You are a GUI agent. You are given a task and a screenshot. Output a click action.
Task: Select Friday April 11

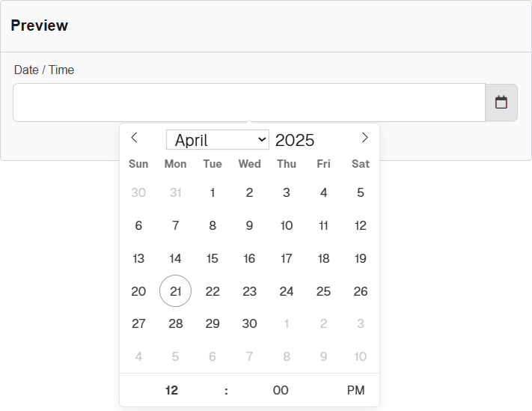point(323,225)
